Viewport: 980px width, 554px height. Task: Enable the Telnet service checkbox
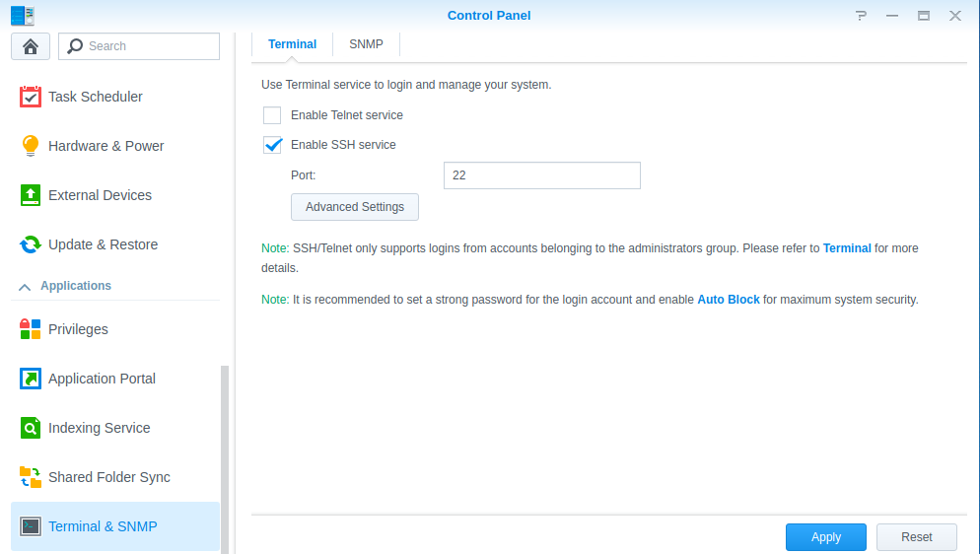272,115
